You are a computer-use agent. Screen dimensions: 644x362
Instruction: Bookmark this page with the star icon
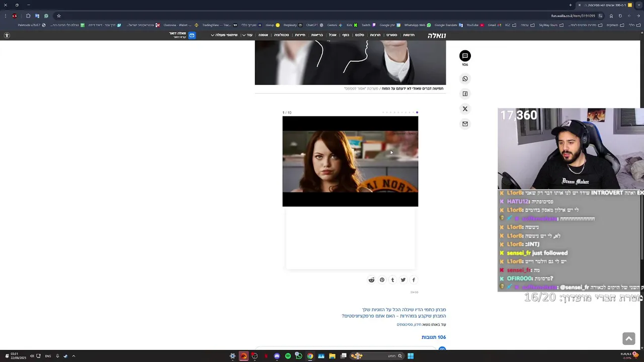point(58,16)
